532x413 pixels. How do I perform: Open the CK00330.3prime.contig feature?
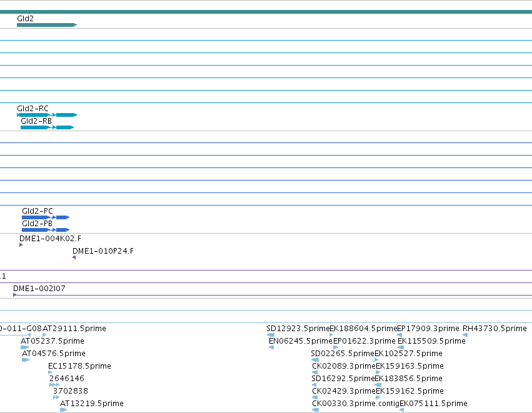[x=315, y=410]
